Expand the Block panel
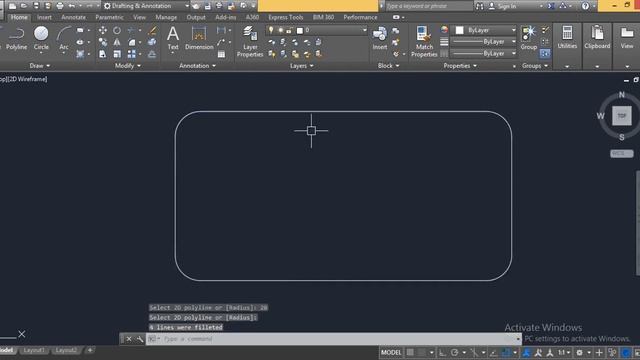 (x=389, y=66)
